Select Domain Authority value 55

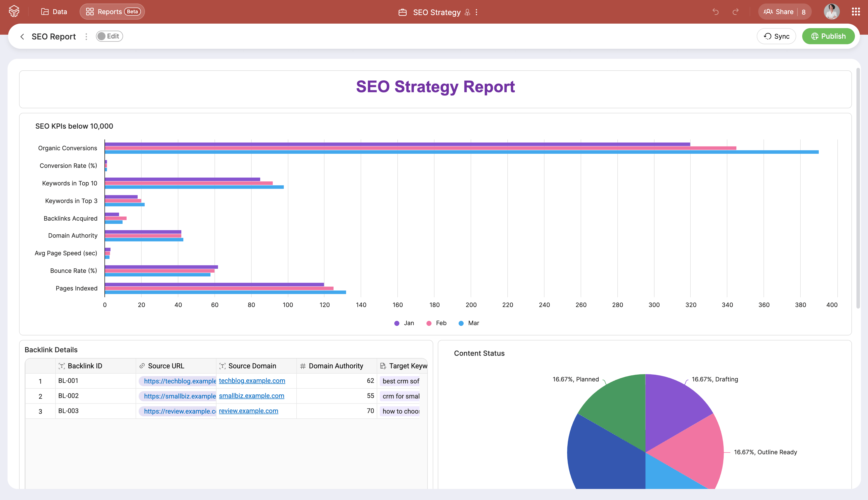tap(336, 396)
